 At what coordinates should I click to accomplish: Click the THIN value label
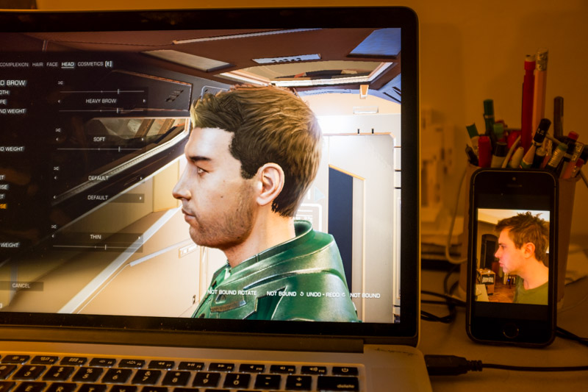(x=96, y=237)
